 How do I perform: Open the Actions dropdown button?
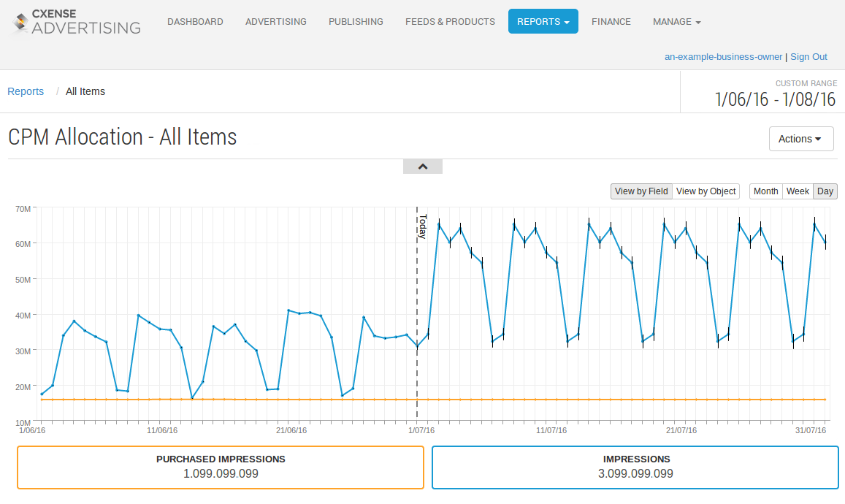click(800, 139)
